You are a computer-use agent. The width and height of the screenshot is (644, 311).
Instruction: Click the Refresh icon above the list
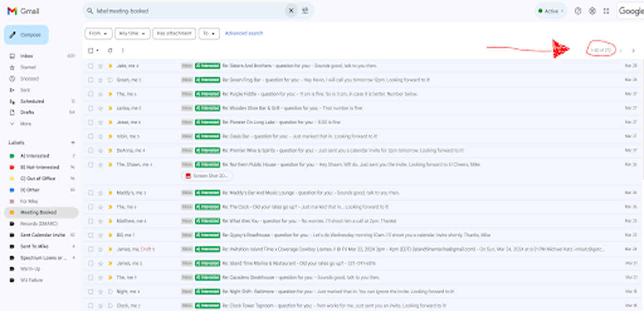110,50
